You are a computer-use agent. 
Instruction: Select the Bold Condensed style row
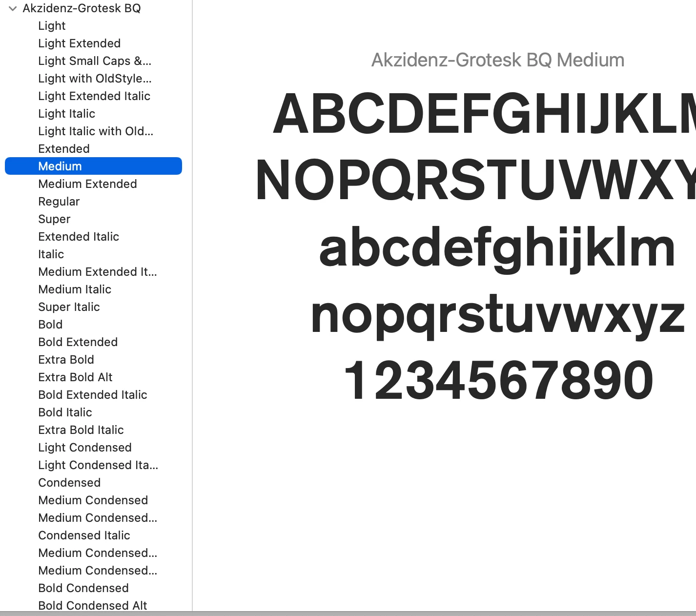pos(93,588)
